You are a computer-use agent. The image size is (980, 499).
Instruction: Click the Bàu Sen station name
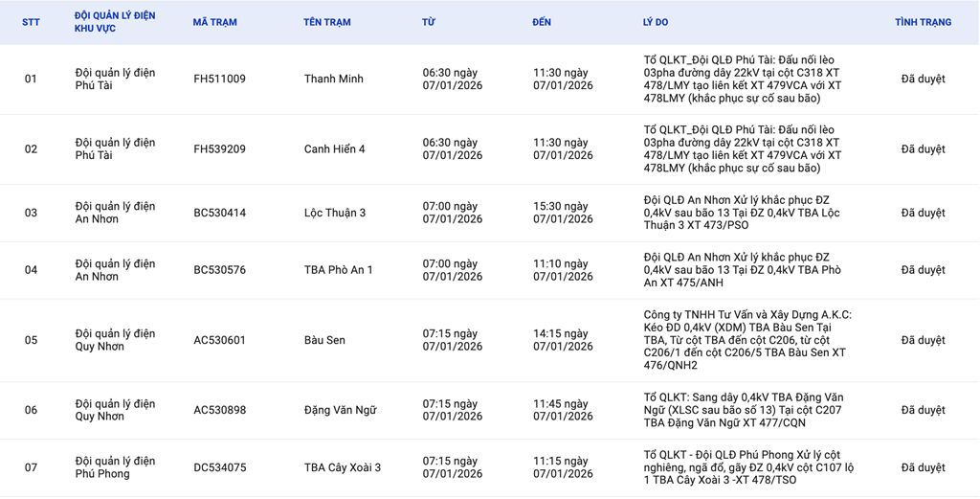tap(324, 340)
